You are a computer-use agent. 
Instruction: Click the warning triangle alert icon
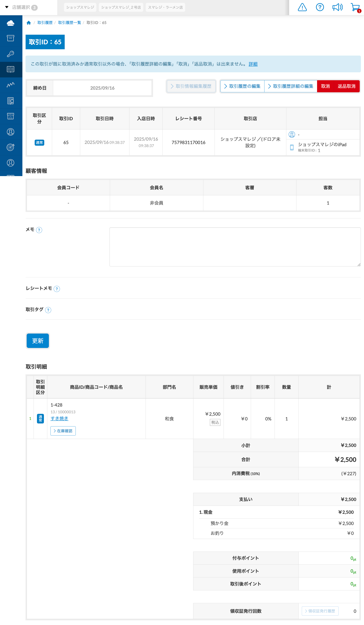[302, 7]
